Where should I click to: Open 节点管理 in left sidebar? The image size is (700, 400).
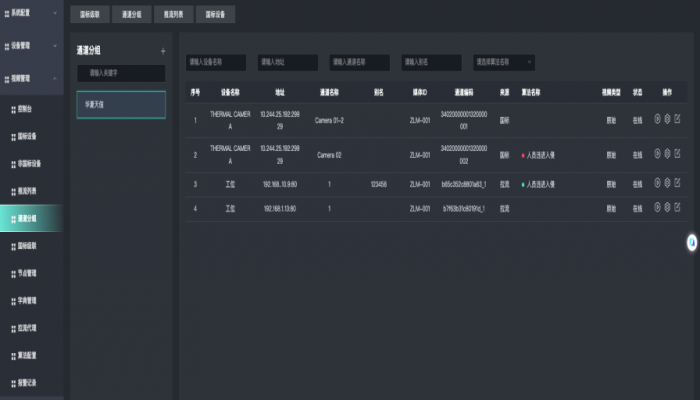coord(30,272)
